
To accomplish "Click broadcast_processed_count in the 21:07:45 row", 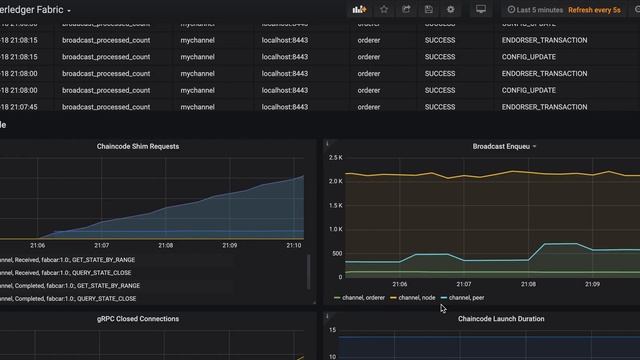I will click(x=106, y=107).
